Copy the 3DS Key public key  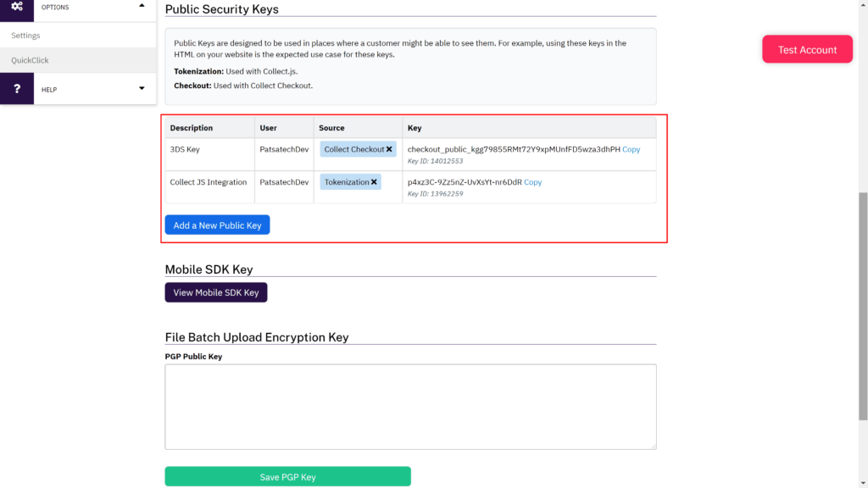(631, 149)
